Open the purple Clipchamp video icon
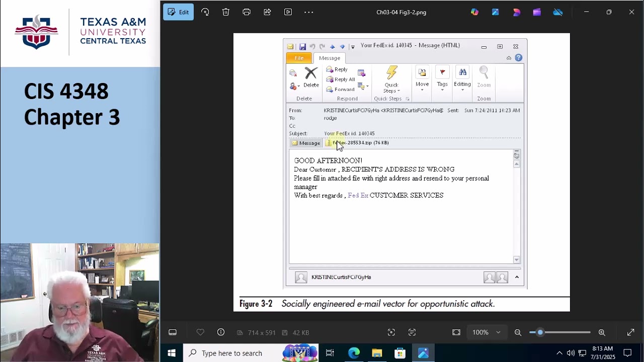Screen dimensions: 644x362 click(x=537, y=12)
